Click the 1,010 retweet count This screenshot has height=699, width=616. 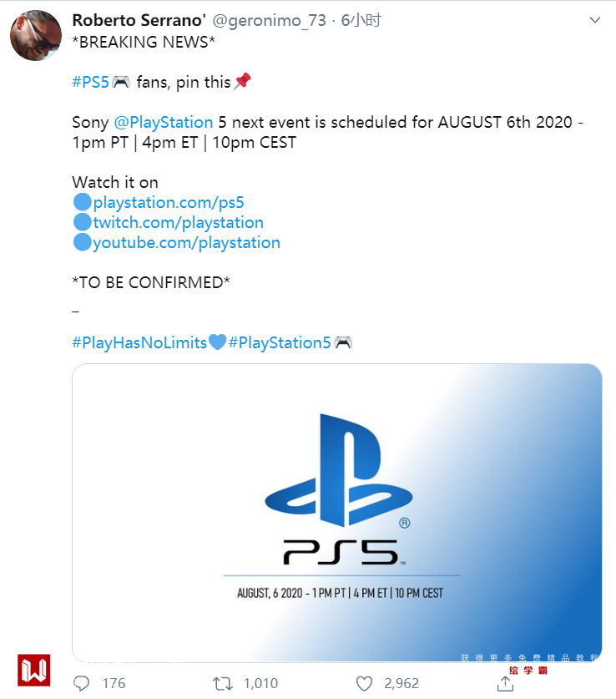(x=260, y=683)
